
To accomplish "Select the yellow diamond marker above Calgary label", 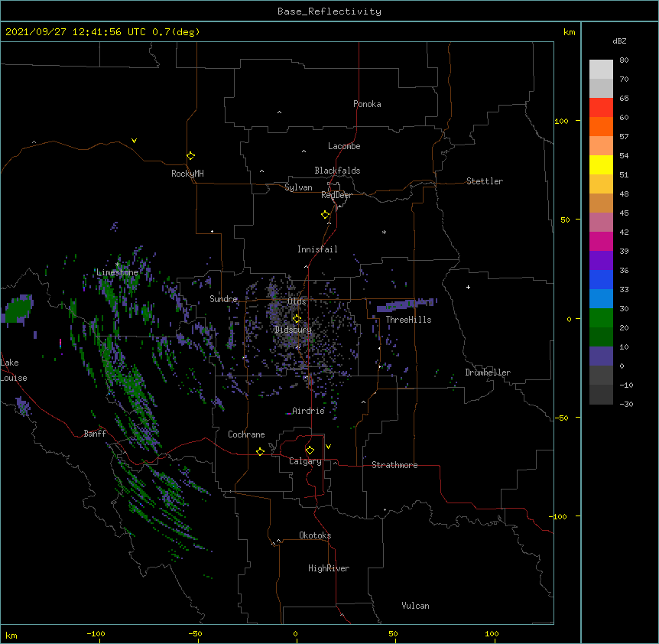I will (x=310, y=450).
